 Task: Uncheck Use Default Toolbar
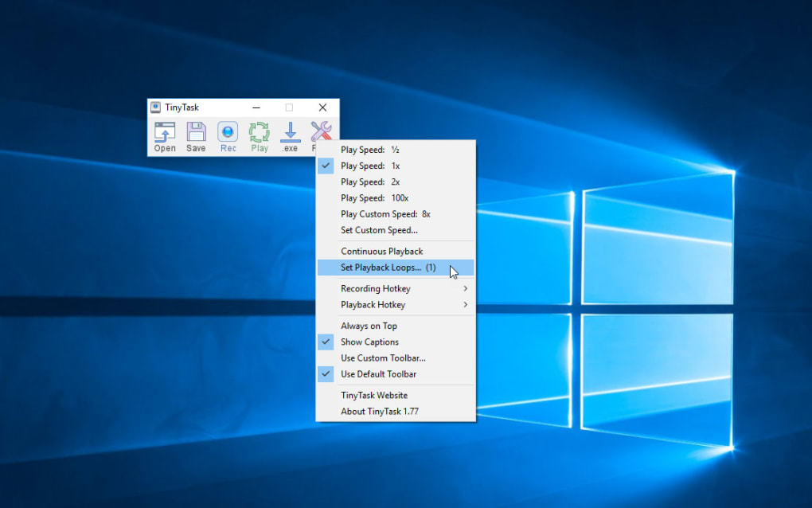click(378, 374)
